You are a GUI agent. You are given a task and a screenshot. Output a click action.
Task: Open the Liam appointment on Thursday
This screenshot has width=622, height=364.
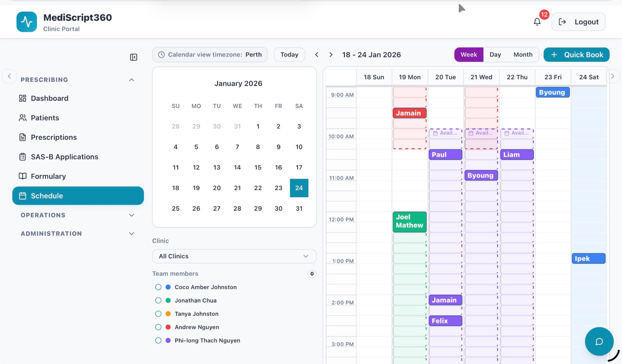coord(517,155)
